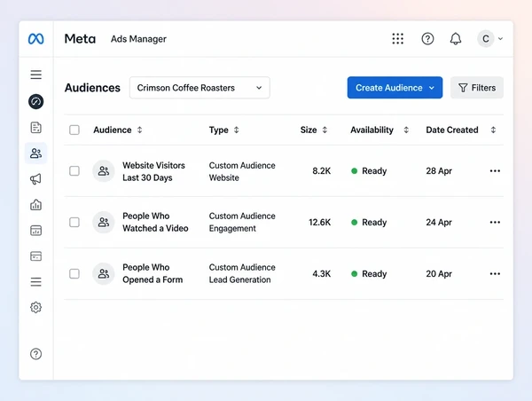Screen dimensions: 532x401
Task: Sort by the Size column arrows
Action: pos(325,130)
